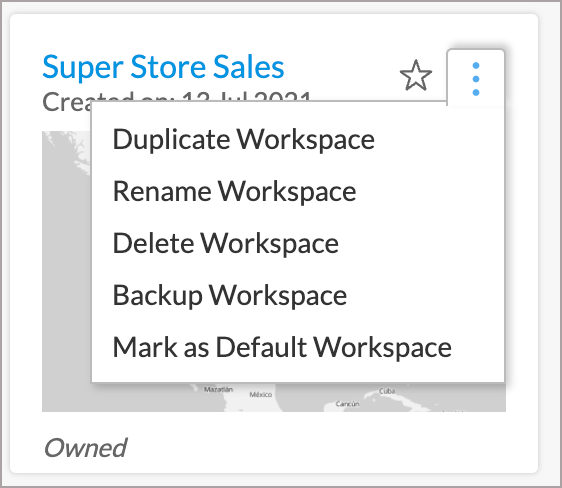
Task: Click the Cancún label on the map
Action: (x=347, y=404)
